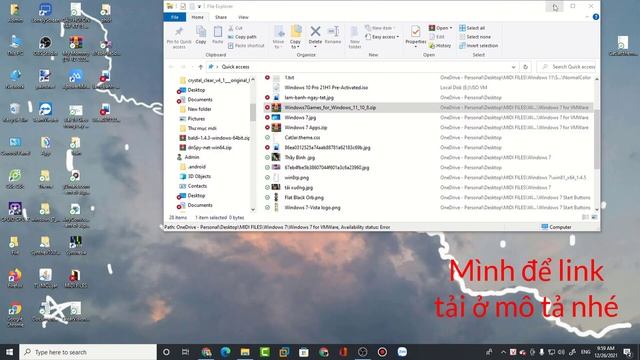Select the Windows 7.jpg file
Image resolution: width=640 pixels, height=360 pixels.
[428, 118]
